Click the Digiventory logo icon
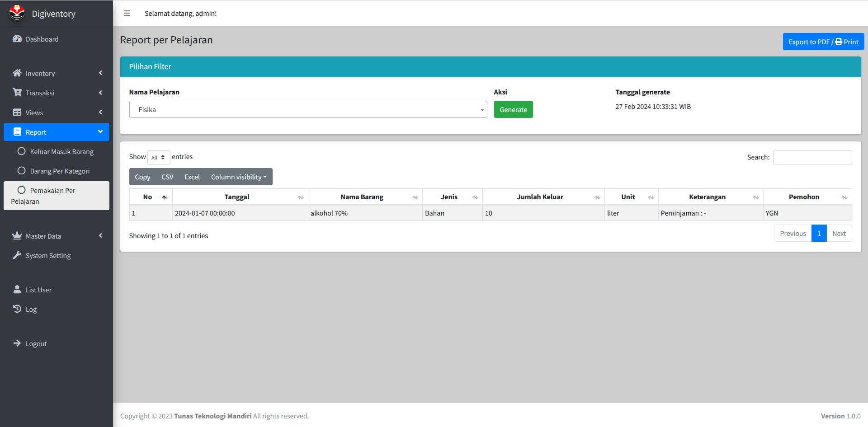Image resolution: width=868 pixels, height=427 pixels. click(17, 13)
